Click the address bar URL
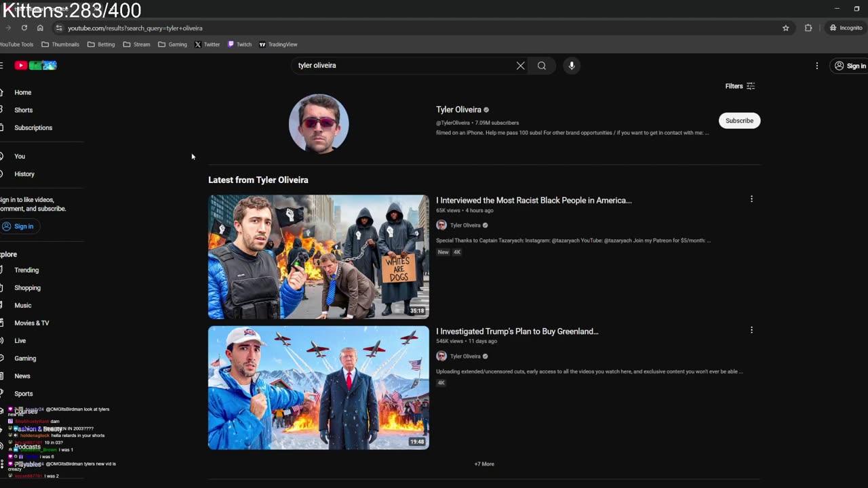Image resolution: width=868 pixels, height=488 pixels. point(135,28)
